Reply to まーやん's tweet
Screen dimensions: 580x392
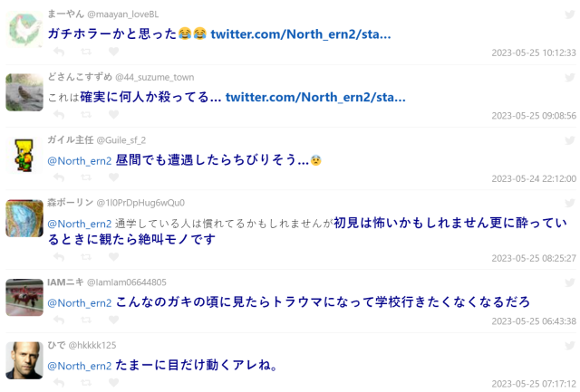click(59, 52)
